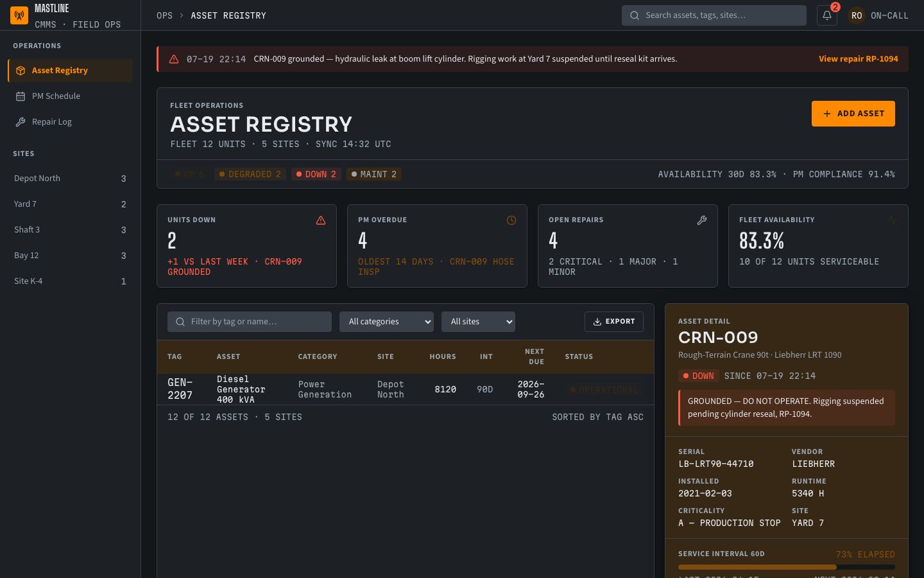Click the Open Repairs card

click(628, 246)
